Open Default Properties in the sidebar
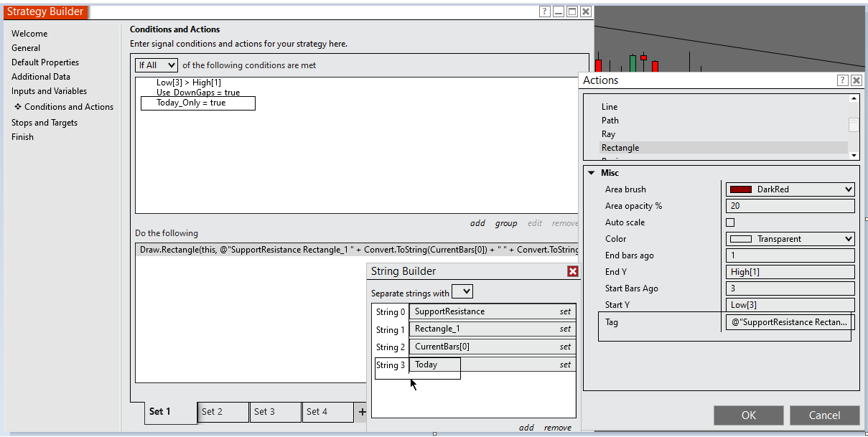This screenshot has height=437, width=868. click(45, 62)
